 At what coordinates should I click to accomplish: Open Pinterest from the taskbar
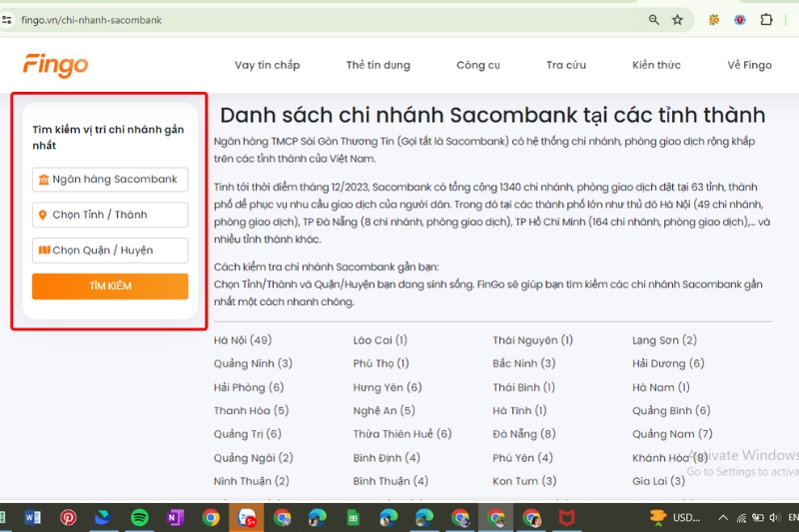point(68,518)
